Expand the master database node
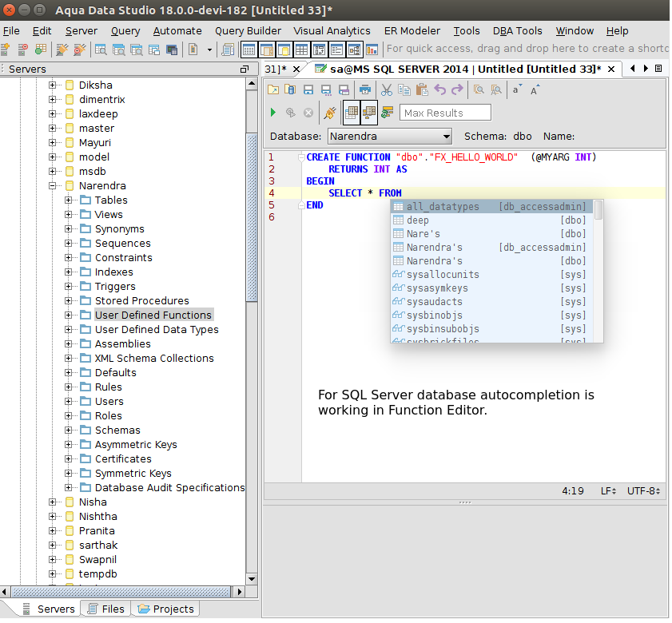The image size is (672, 623). coord(52,129)
